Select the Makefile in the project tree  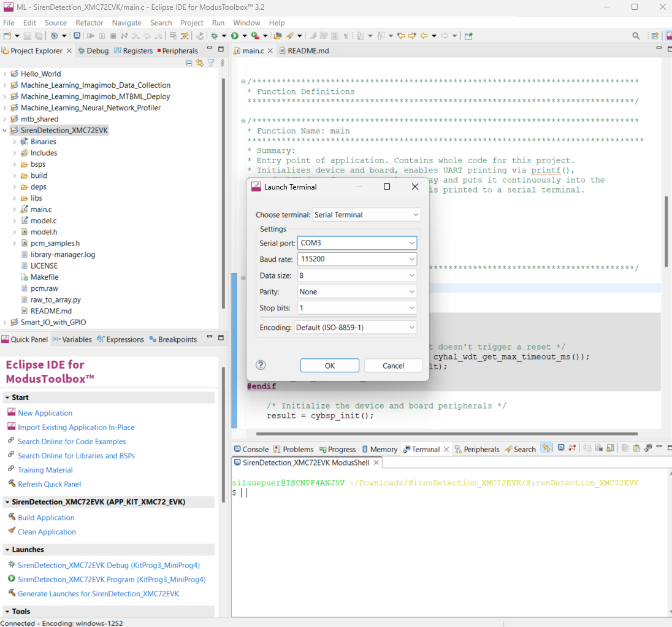tap(44, 277)
